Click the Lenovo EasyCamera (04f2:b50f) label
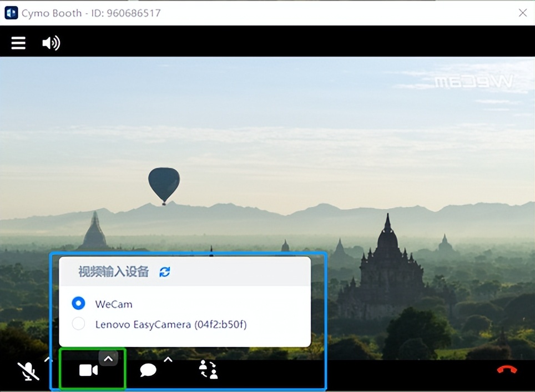 (x=171, y=324)
